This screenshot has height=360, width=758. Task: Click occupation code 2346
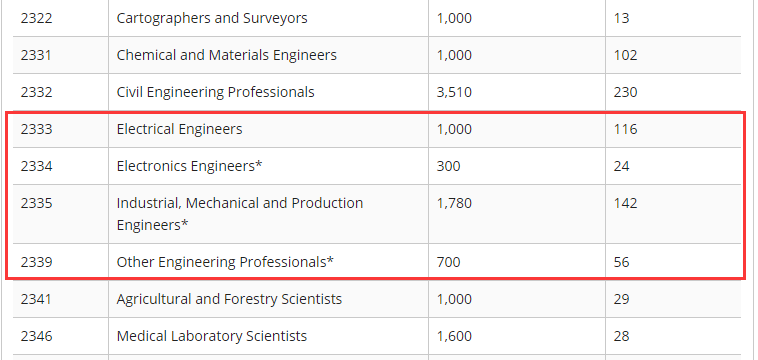tap(36, 336)
